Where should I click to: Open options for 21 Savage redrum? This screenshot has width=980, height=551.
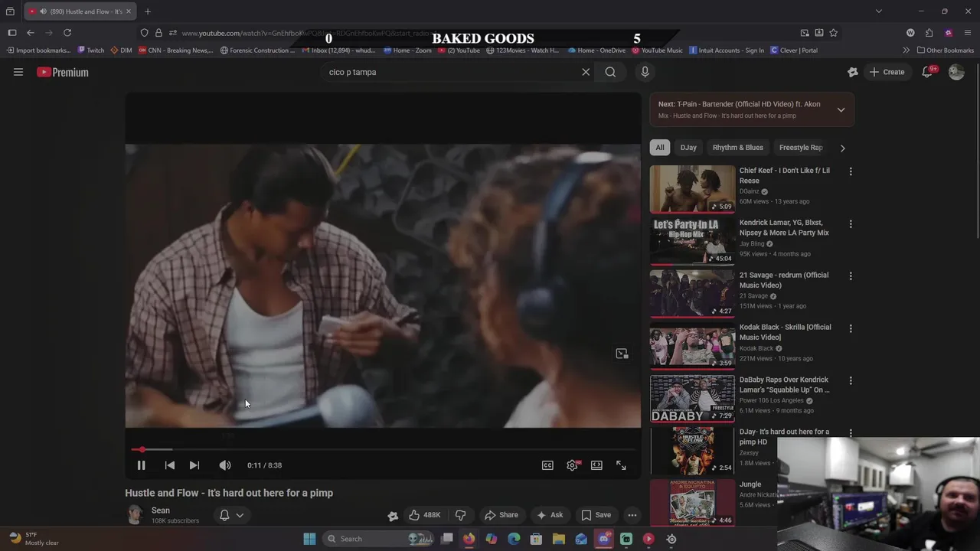pyautogui.click(x=850, y=275)
